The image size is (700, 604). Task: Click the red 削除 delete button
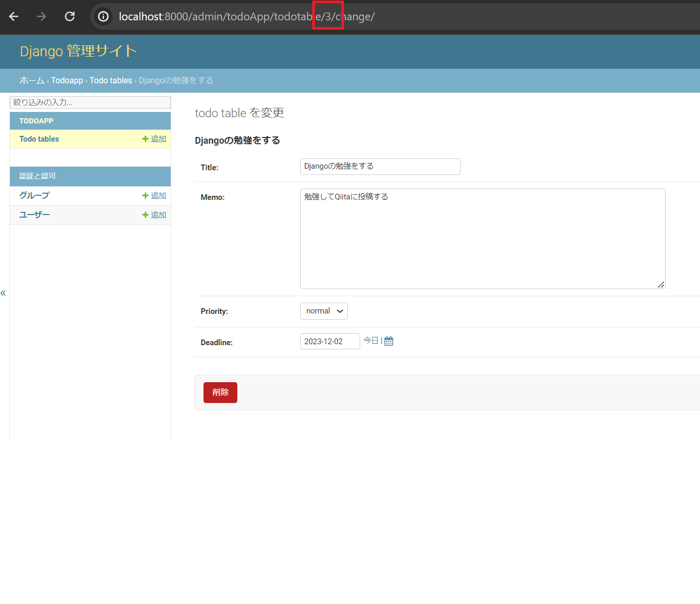click(220, 392)
